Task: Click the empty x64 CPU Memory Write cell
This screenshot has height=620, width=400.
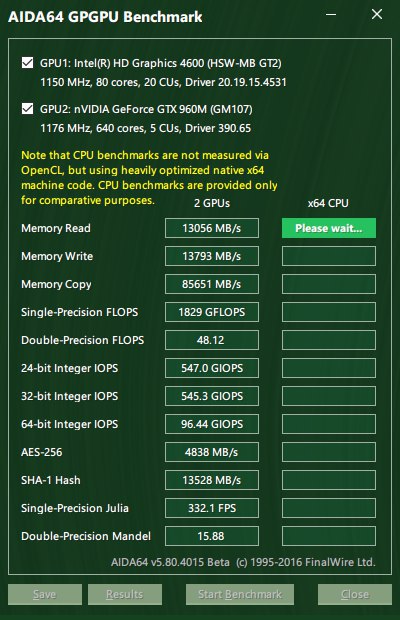Action: 329,256
